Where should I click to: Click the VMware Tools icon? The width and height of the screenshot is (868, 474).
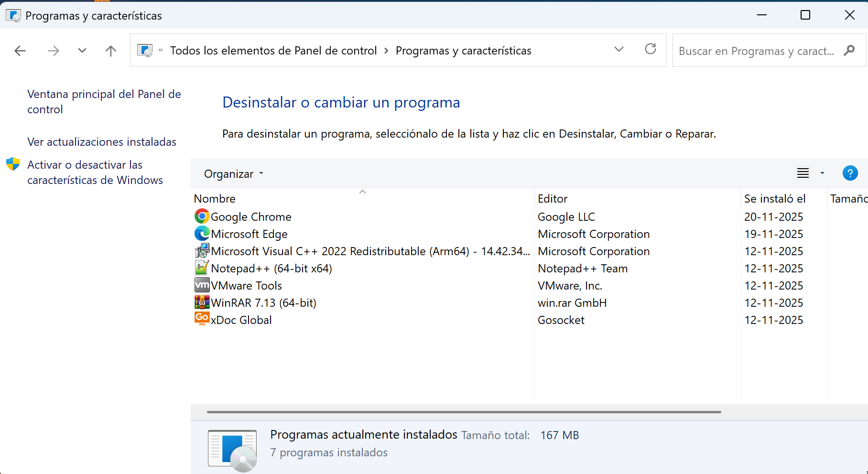click(202, 285)
